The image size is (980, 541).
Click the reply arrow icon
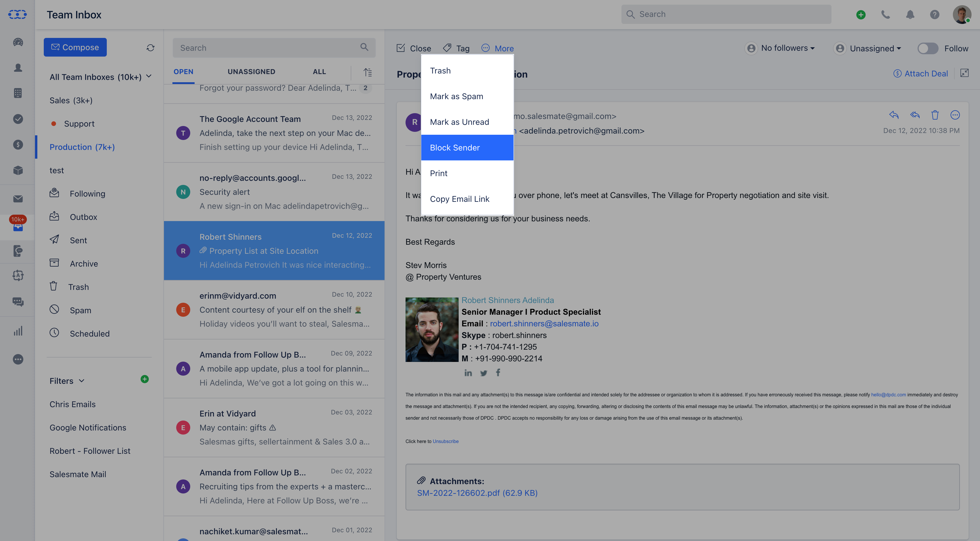pyautogui.click(x=894, y=115)
